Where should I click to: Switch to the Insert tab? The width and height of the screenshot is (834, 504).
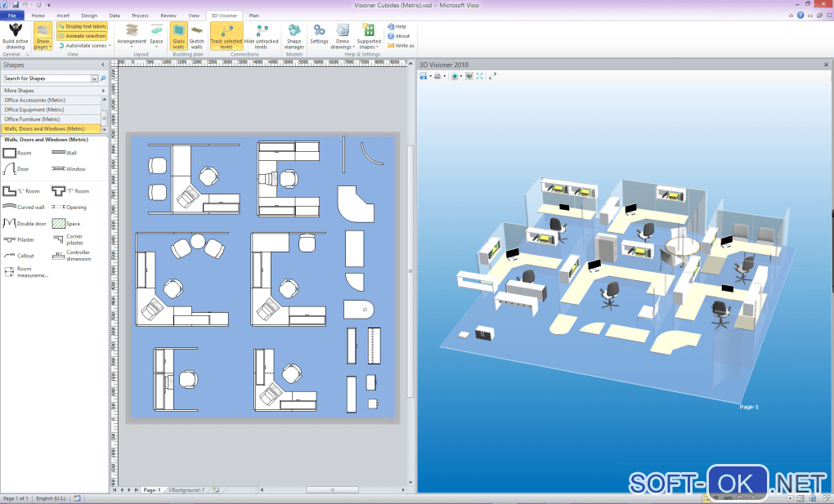coord(63,16)
